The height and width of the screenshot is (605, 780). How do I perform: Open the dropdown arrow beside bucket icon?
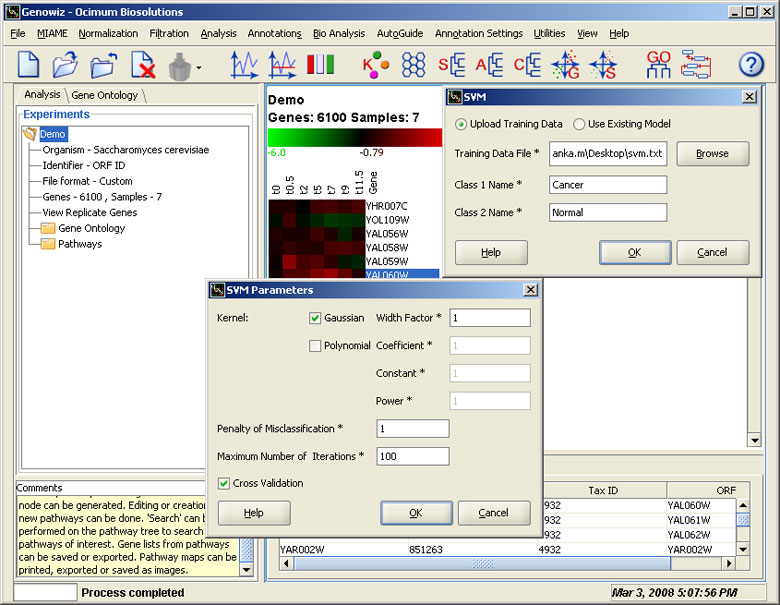click(199, 67)
